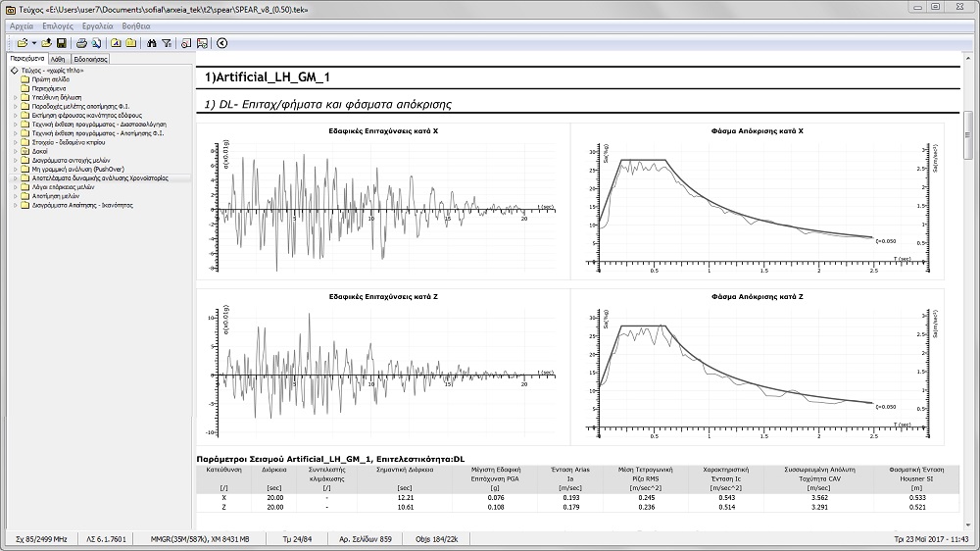Click the circled back arrow icon
980x551 pixels.
[222, 43]
